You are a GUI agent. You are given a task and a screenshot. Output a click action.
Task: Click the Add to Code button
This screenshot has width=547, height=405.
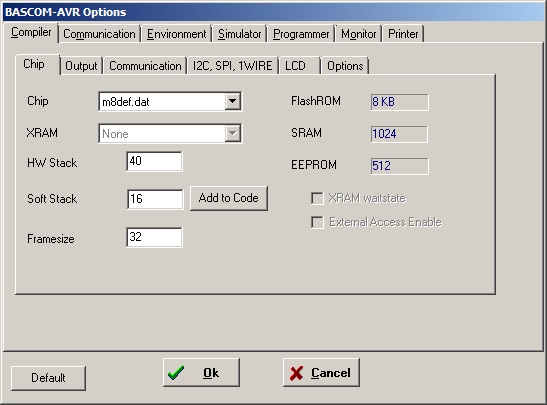coord(229,198)
